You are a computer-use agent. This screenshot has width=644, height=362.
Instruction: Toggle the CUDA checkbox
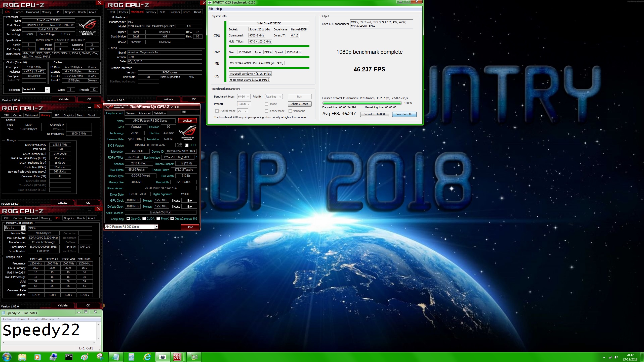pos(144,219)
